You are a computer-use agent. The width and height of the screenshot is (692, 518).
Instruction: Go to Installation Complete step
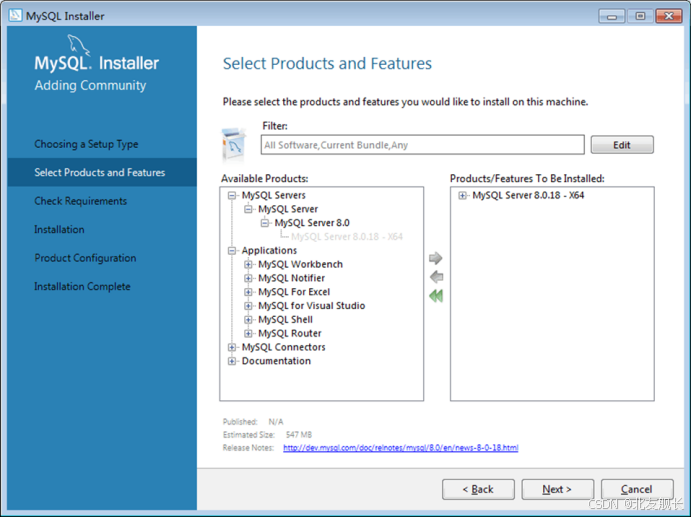click(82, 286)
